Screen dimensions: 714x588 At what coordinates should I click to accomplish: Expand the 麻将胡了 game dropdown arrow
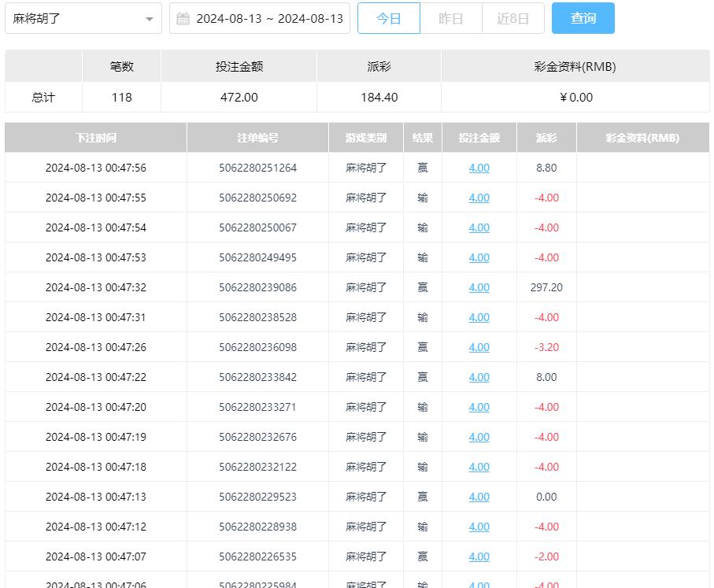pyautogui.click(x=150, y=19)
